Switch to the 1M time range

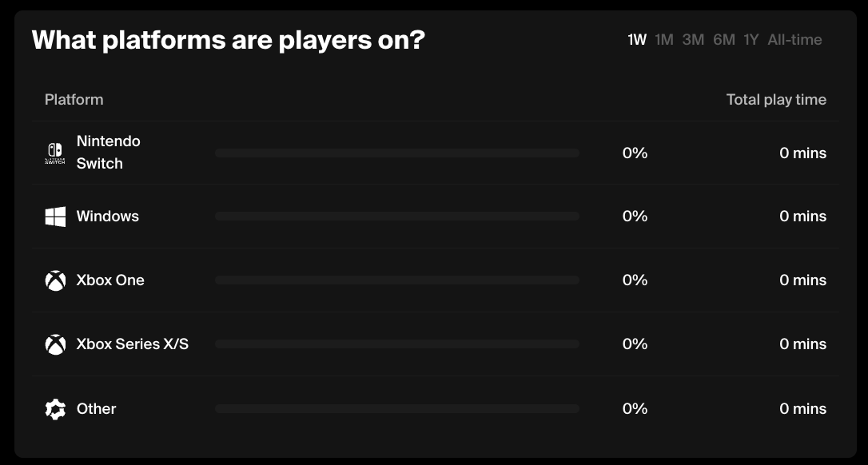(x=664, y=40)
